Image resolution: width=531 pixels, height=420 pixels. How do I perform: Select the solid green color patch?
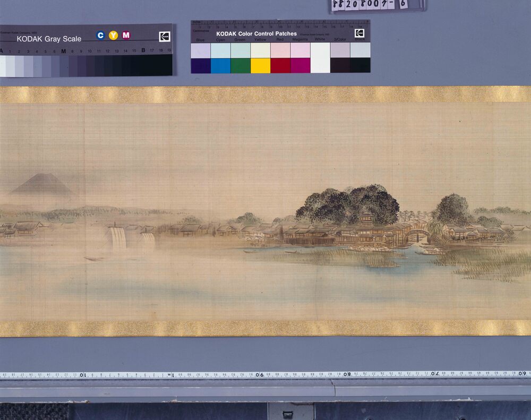[241, 66]
